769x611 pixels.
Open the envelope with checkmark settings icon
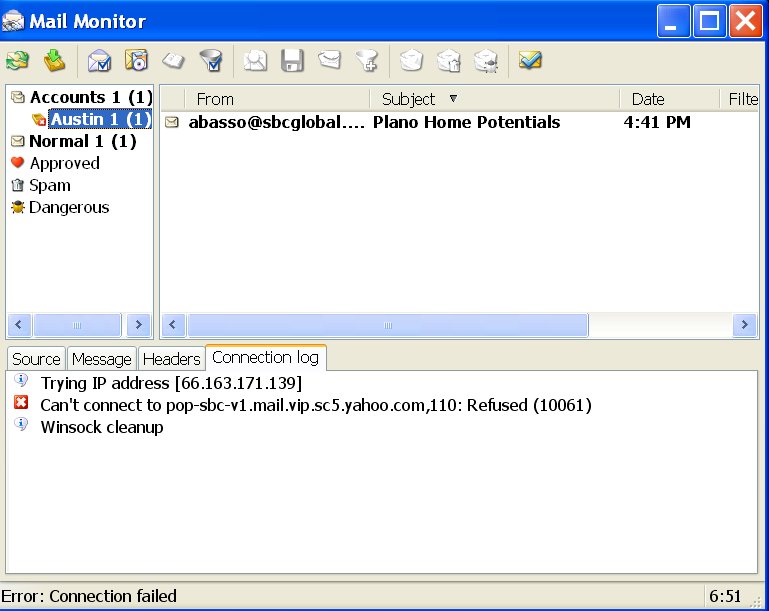(x=100, y=61)
